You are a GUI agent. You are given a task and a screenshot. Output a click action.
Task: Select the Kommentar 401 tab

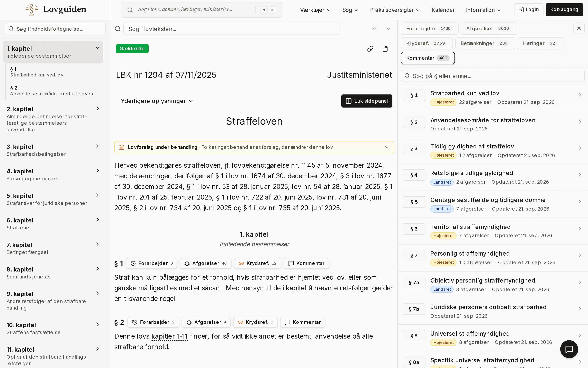[x=428, y=58]
